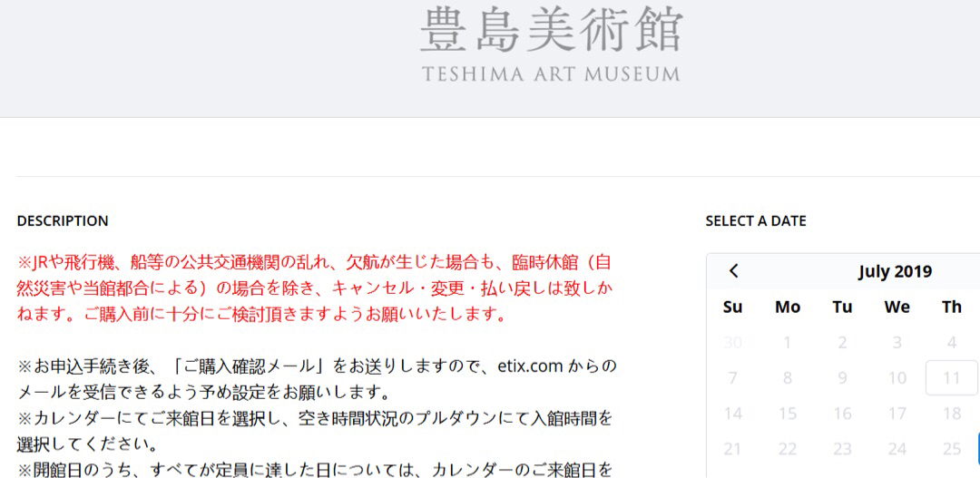This screenshot has height=478, width=980.
Task: Select July 11 in the calendar
Action: (x=951, y=377)
